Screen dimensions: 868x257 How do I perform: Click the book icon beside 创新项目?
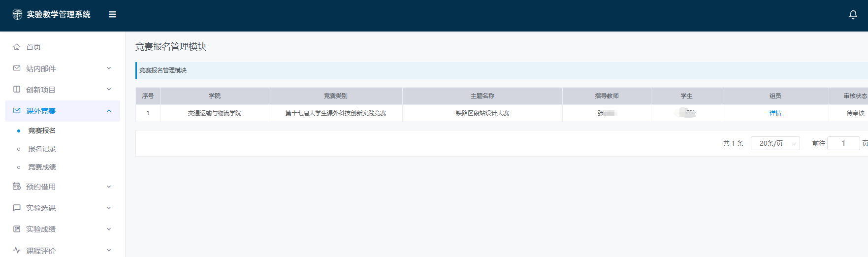click(x=17, y=90)
